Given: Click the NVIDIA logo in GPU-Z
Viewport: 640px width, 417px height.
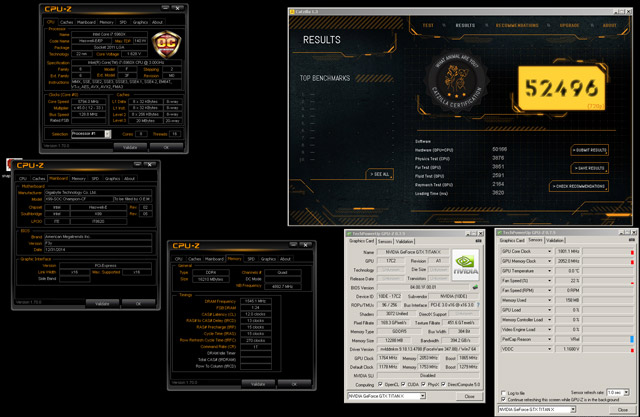Looking at the screenshot, I should pos(465,265).
